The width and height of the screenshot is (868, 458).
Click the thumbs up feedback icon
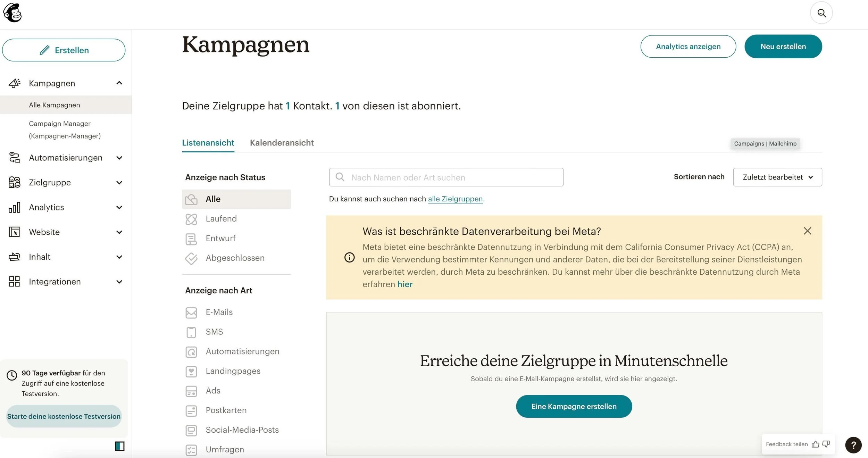click(x=815, y=444)
